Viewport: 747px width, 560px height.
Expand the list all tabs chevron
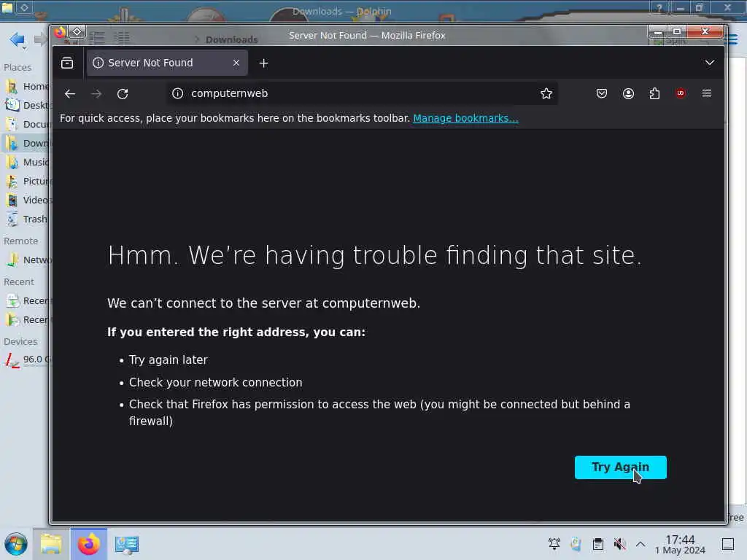click(x=709, y=63)
